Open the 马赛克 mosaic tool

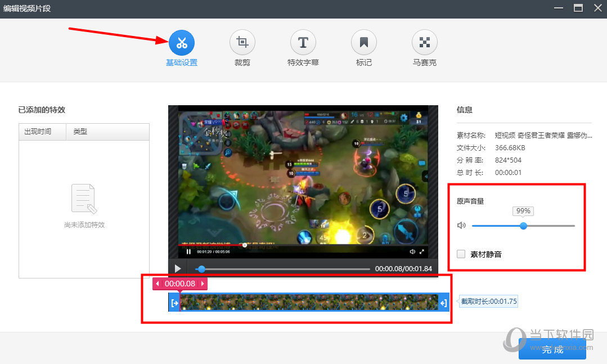[424, 43]
